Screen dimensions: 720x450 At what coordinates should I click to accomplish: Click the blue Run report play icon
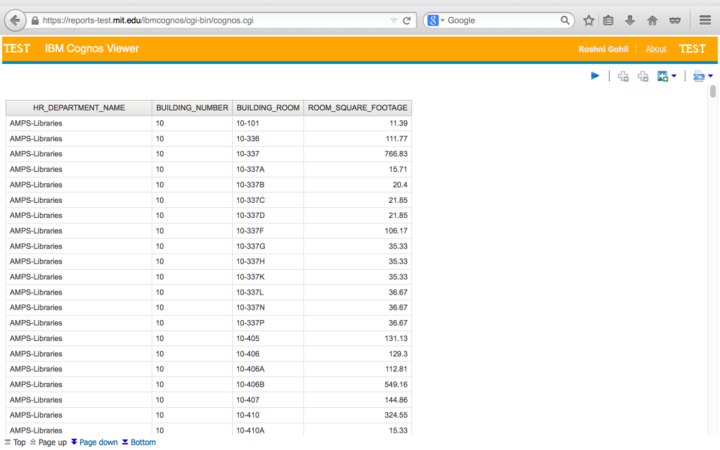(595, 76)
